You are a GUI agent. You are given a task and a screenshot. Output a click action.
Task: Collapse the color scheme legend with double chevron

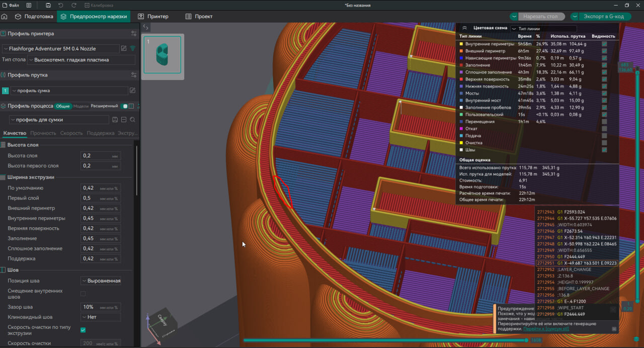[x=464, y=29]
